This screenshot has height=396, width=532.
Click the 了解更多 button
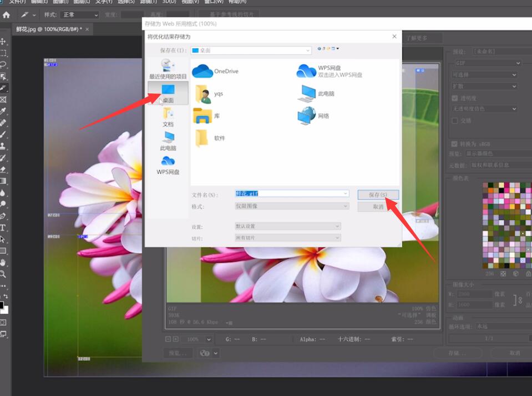point(423,38)
